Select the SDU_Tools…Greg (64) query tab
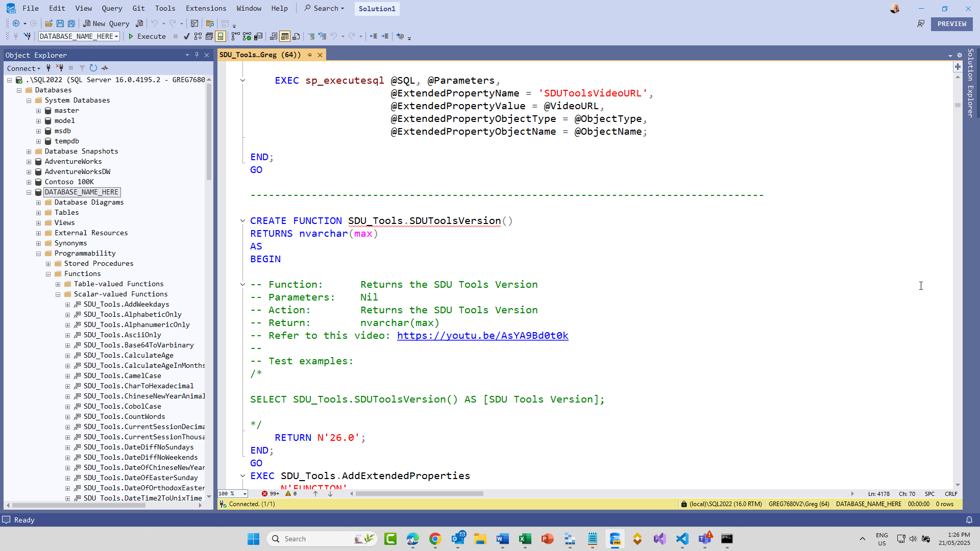 point(260,55)
